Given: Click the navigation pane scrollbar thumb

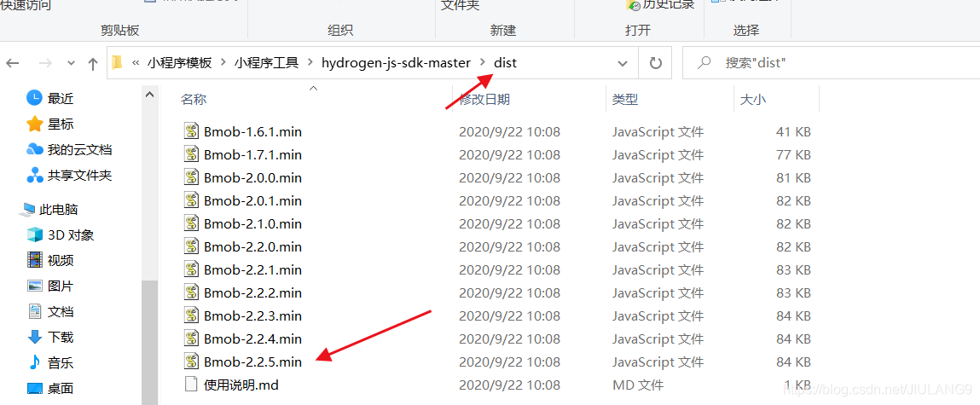Looking at the screenshot, I should tap(149, 342).
